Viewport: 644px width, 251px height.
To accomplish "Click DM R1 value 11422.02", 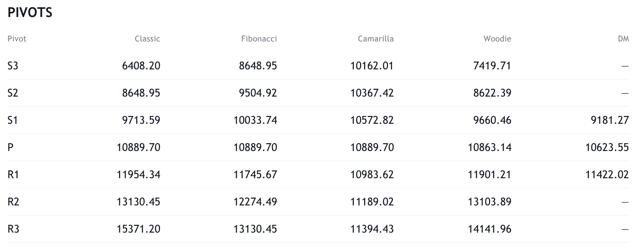I will [607, 174].
